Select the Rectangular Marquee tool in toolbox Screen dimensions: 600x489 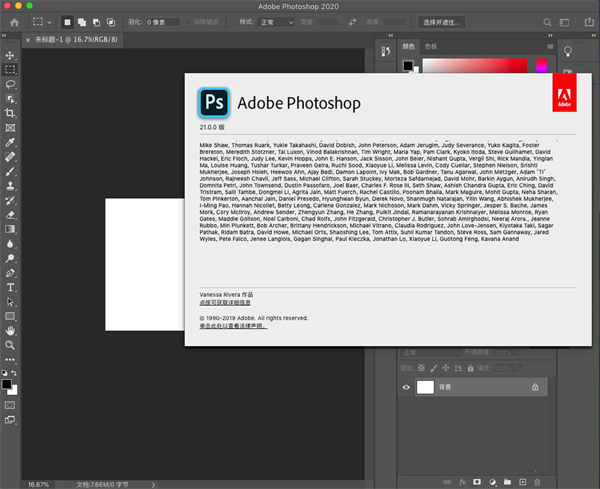pos(10,70)
